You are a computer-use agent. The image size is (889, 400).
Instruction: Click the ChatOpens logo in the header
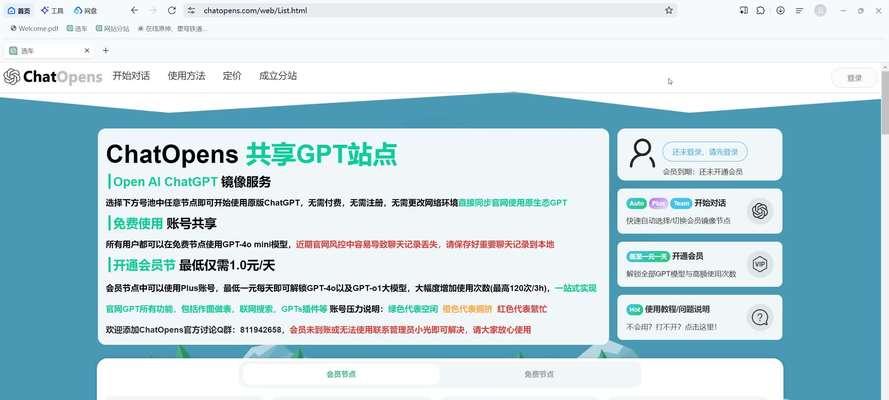point(52,77)
